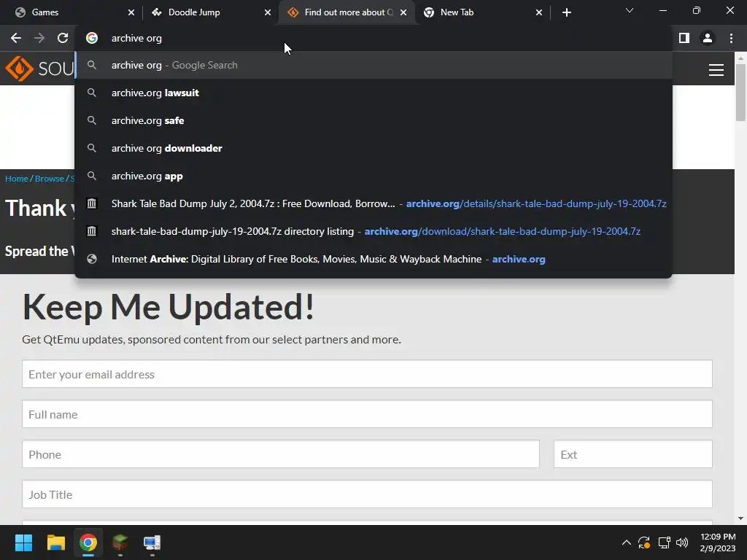The image size is (747, 560).
Task: Click globe icon beside Internet Archive
Action: tap(92, 259)
